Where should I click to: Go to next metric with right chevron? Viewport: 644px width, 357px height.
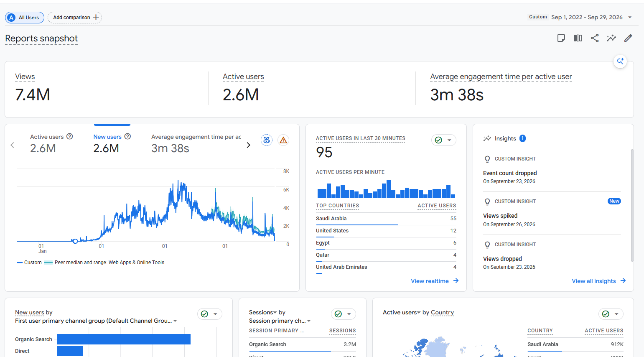coord(248,145)
